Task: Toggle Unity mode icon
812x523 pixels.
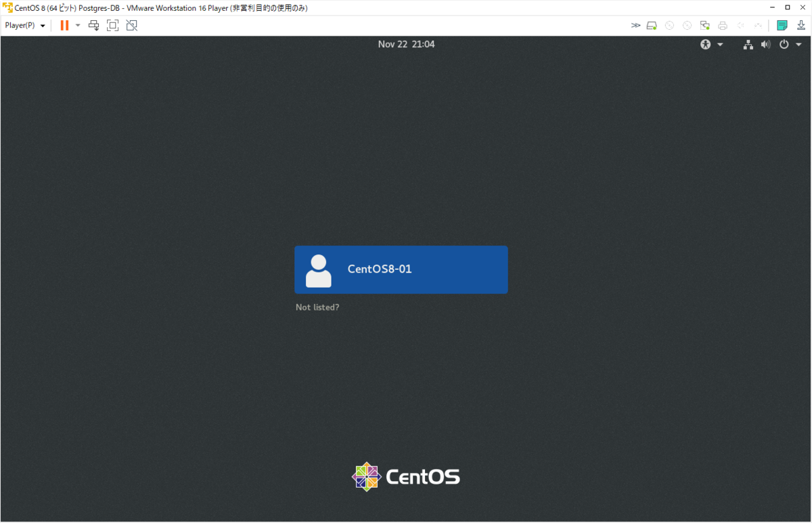Action: (131, 26)
